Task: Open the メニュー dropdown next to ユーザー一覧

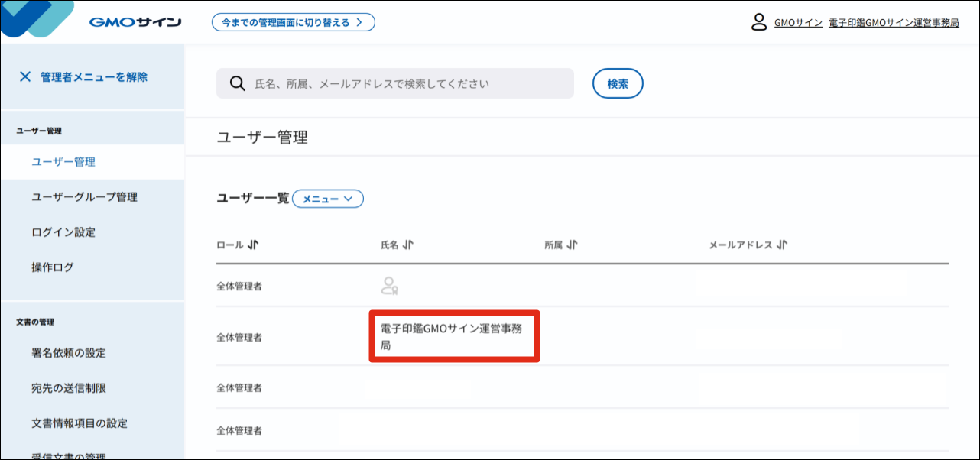Action: point(327,199)
